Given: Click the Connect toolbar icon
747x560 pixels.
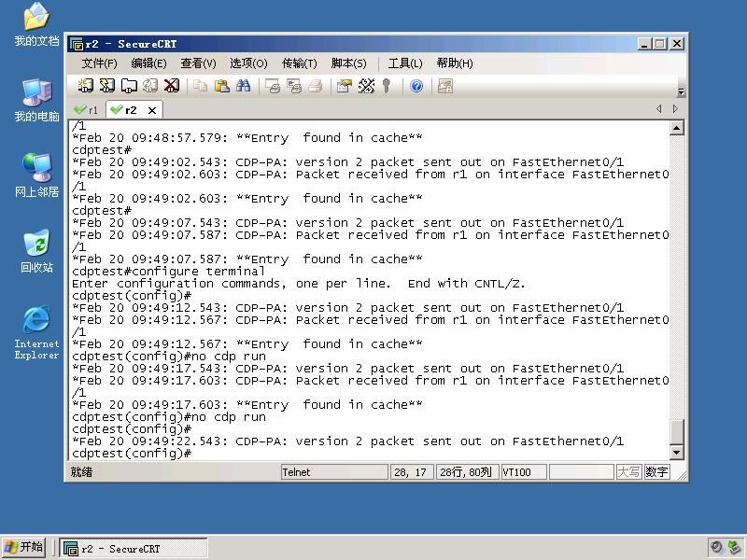Looking at the screenshot, I should [x=85, y=86].
